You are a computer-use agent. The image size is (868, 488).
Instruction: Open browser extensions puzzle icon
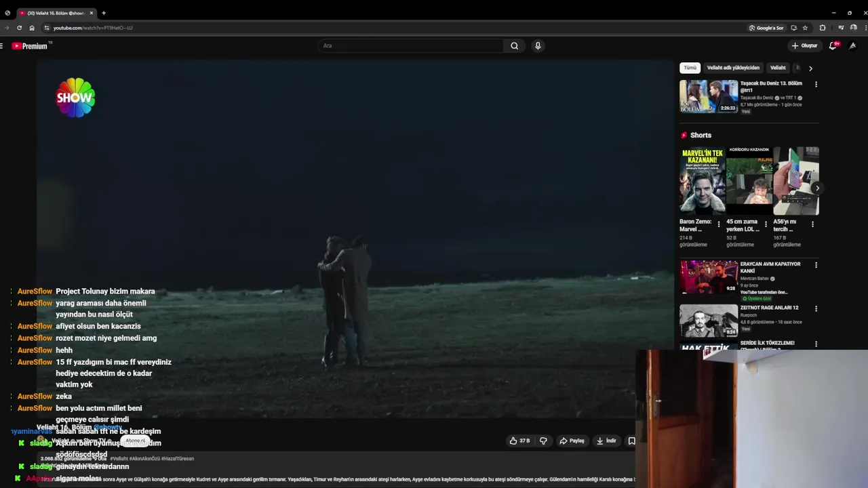coord(823,28)
